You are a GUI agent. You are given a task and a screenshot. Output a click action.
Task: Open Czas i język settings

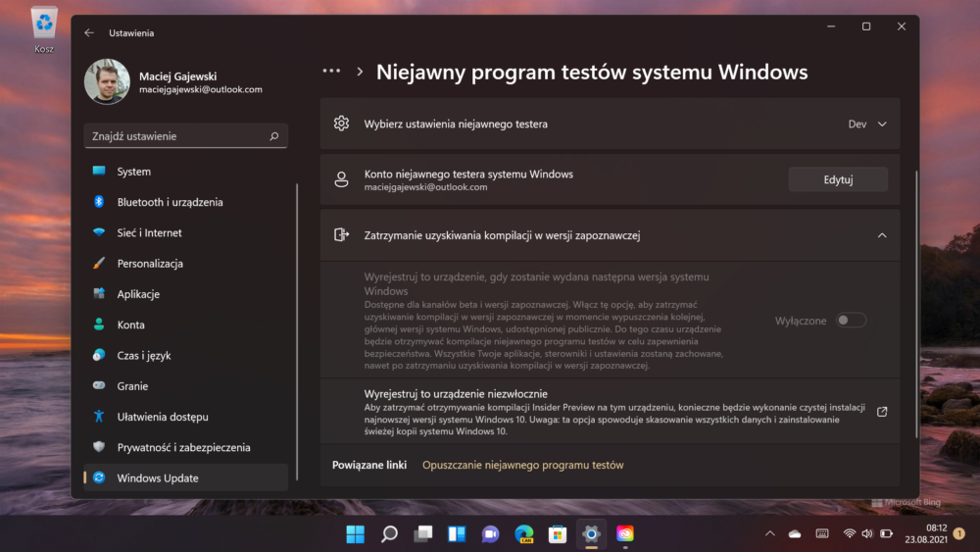click(x=185, y=355)
